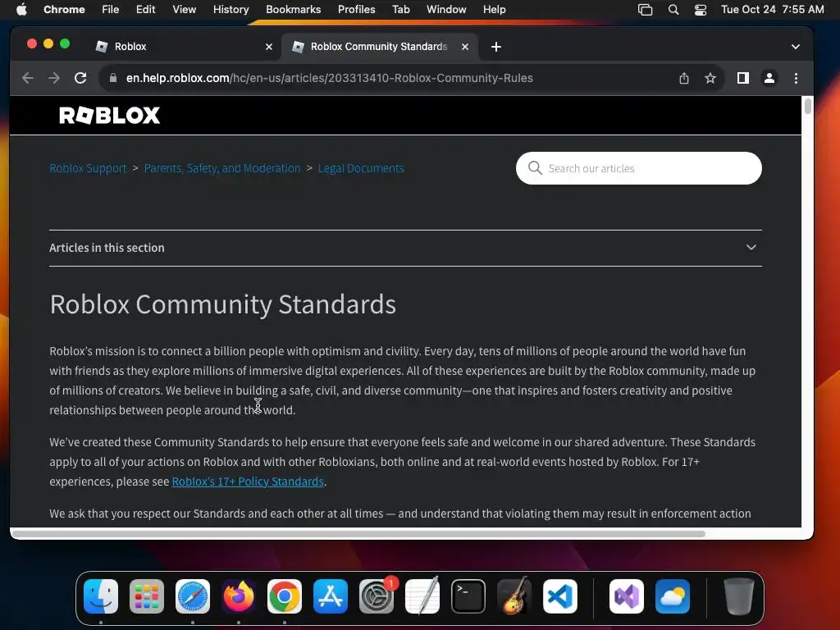840x630 pixels.
Task: Open Finder from the Dock
Action: 101,596
